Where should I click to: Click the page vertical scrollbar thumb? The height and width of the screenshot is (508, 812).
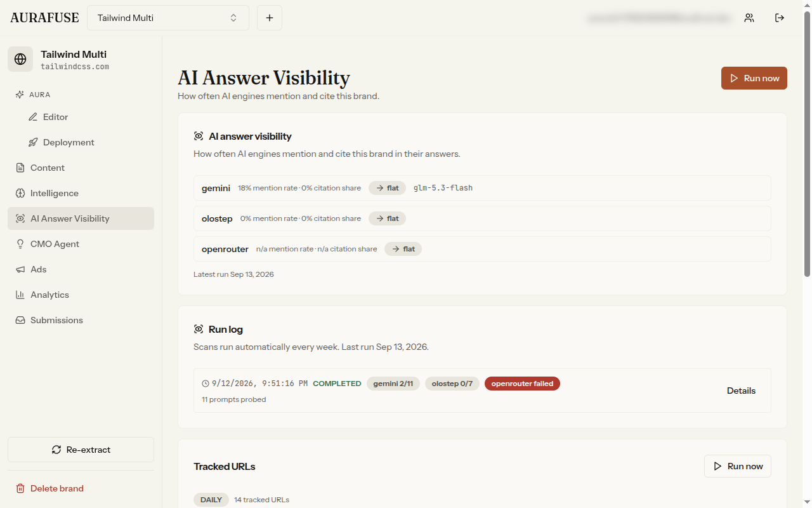(807, 143)
